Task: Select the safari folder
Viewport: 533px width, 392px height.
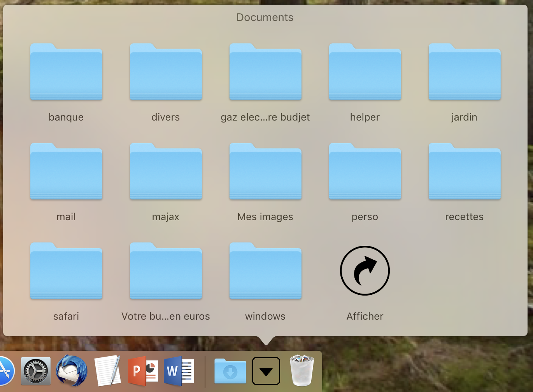Action: coord(66,271)
